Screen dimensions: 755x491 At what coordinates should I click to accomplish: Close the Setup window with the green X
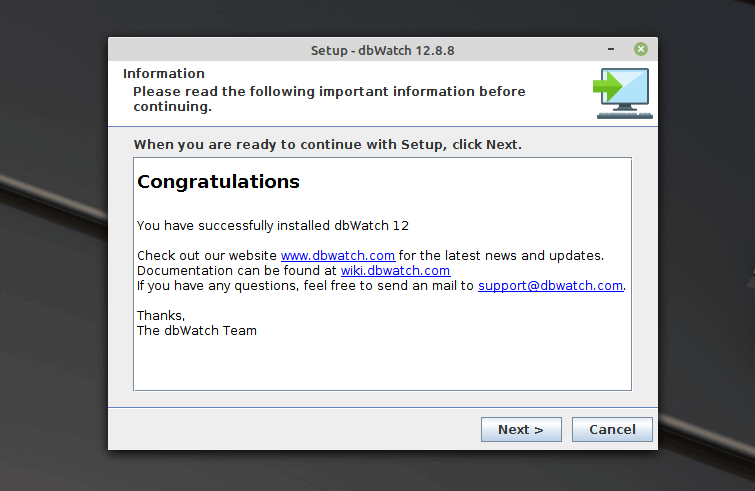point(640,49)
